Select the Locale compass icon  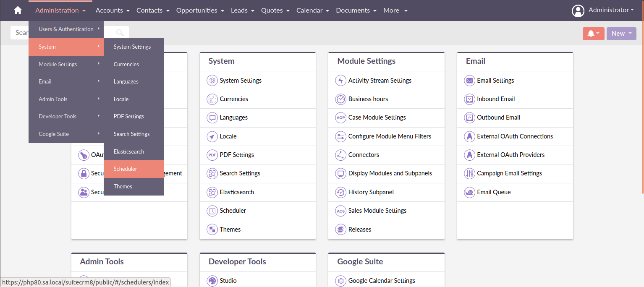pos(212,136)
